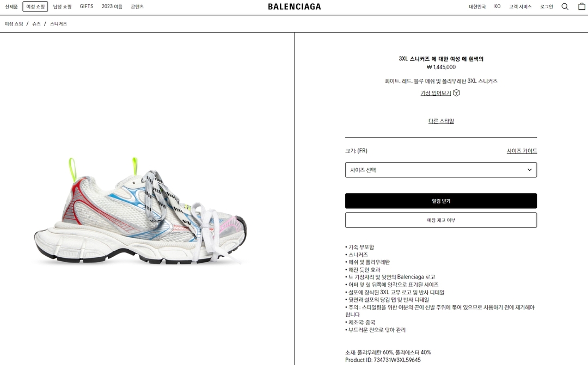
Task: Open the shopping bag icon
Action: coord(581,6)
